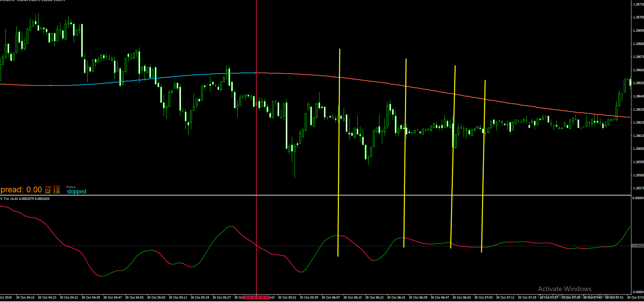Click the '30 Oct 06:31' time axis label
The image size is (644, 302).
pyautogui.click(x=396, y=297)
